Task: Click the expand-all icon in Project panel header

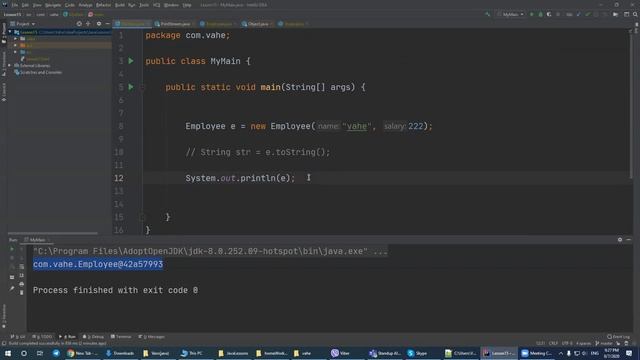Action: [x=88, y=24]
